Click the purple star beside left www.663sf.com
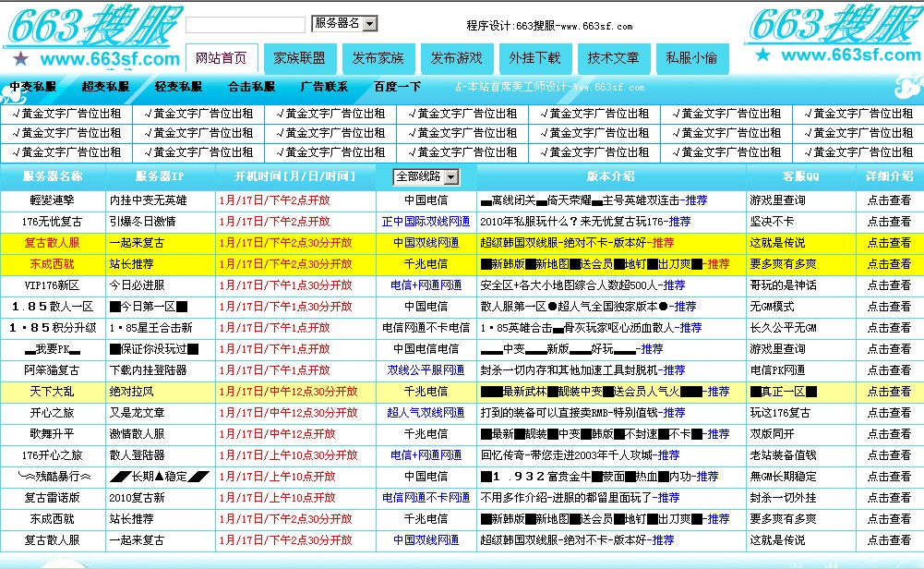Viewport: 924px width, 569px height. [x=20, y=59]
